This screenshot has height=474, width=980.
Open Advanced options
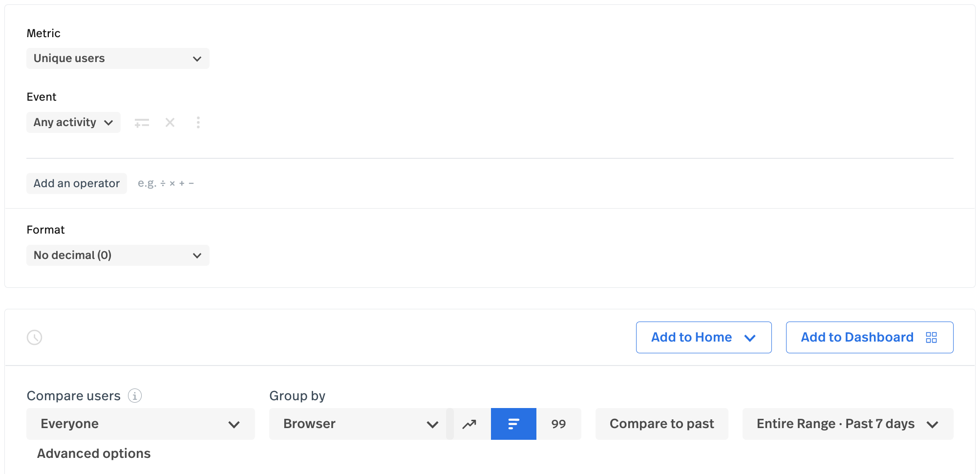pos(94,454)
